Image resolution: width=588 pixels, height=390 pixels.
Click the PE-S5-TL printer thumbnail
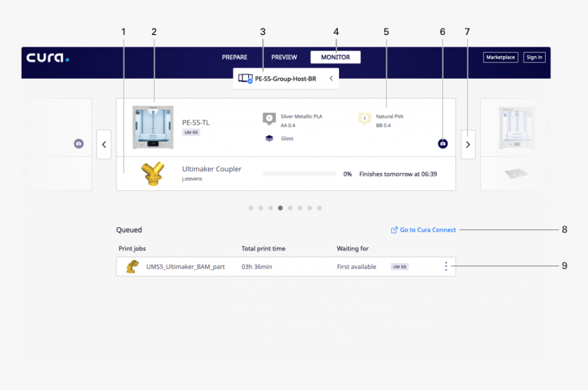tap(153, 127)
